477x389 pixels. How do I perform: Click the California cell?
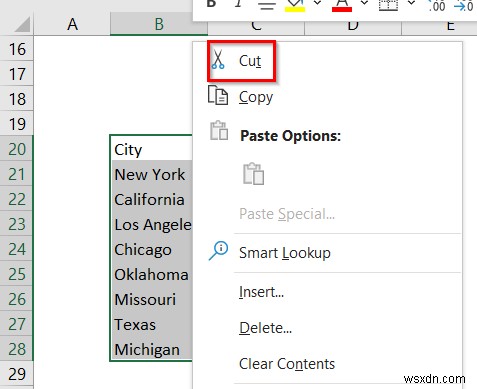pyautogui.click(x=152, y=199)
